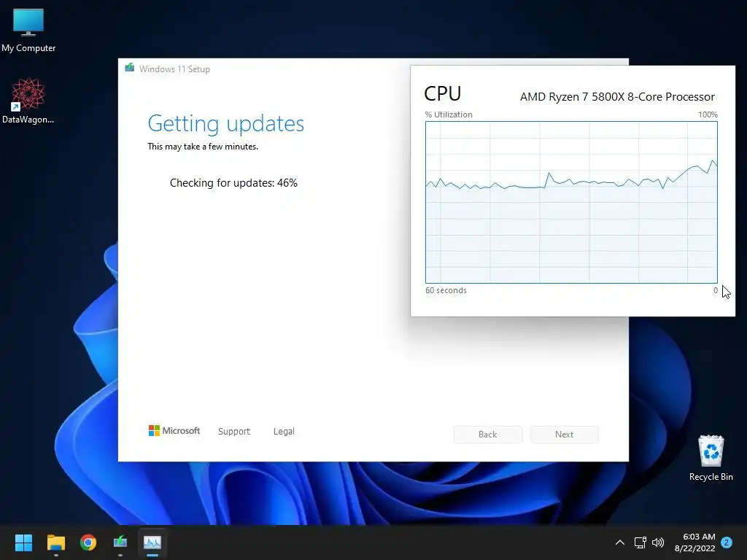Select the Recycle Bin desktop icon

[711, 458]
